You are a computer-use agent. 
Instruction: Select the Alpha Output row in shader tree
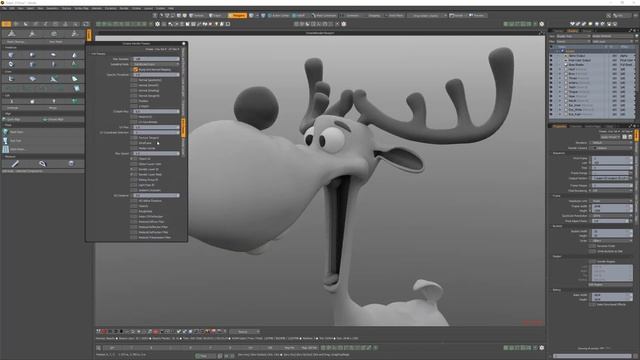(592, 56)
